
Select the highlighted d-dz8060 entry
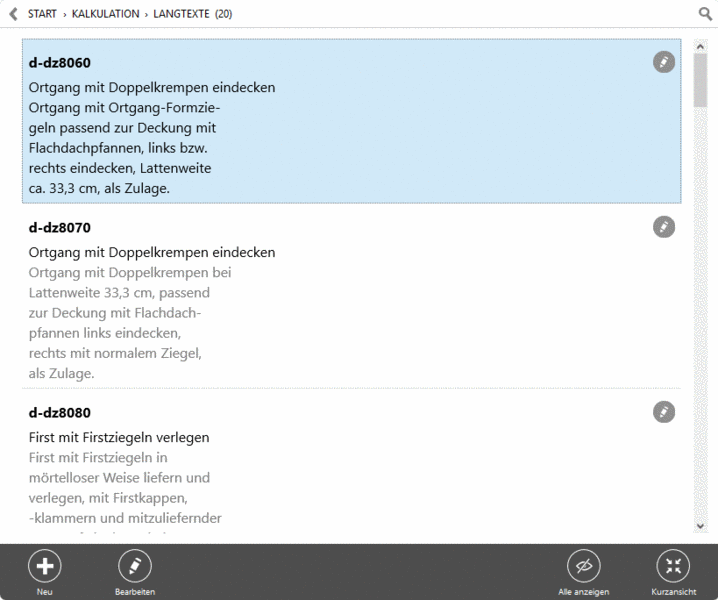pos(351,121)
